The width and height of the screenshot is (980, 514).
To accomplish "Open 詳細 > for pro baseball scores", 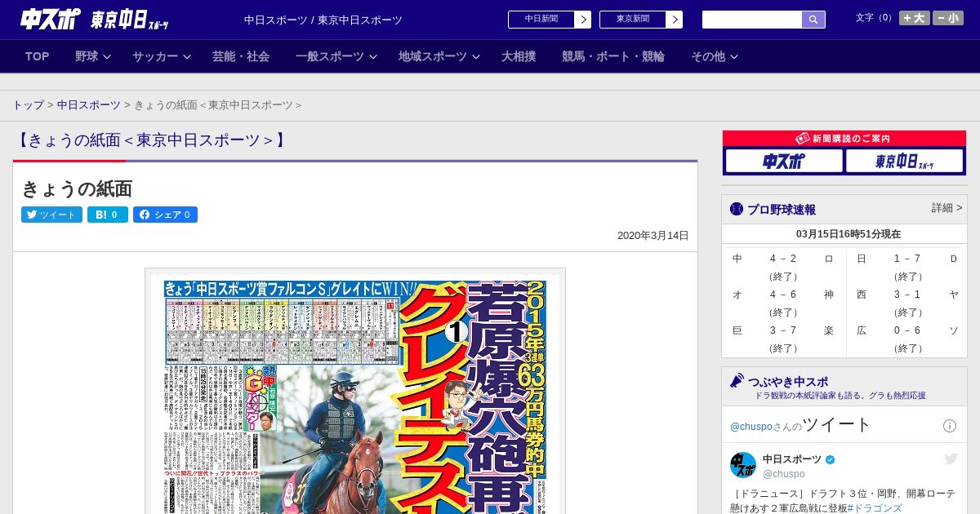I will pos(947,208).
